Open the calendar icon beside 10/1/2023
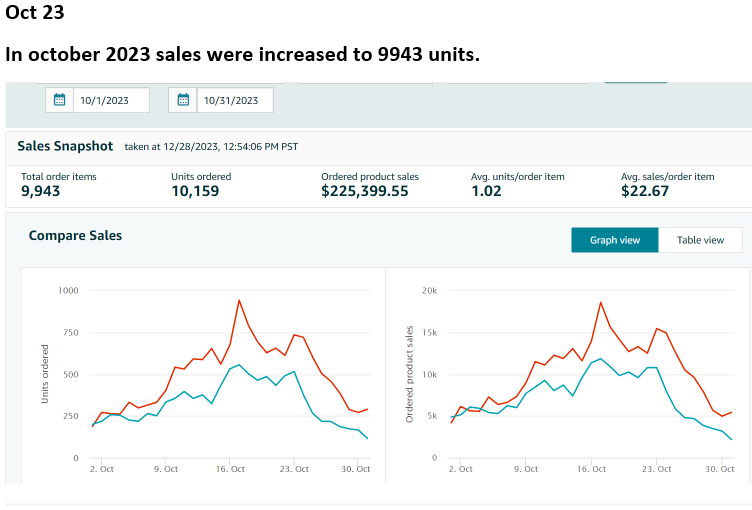Viewport: 752px width, 510px height. (59, 100)
